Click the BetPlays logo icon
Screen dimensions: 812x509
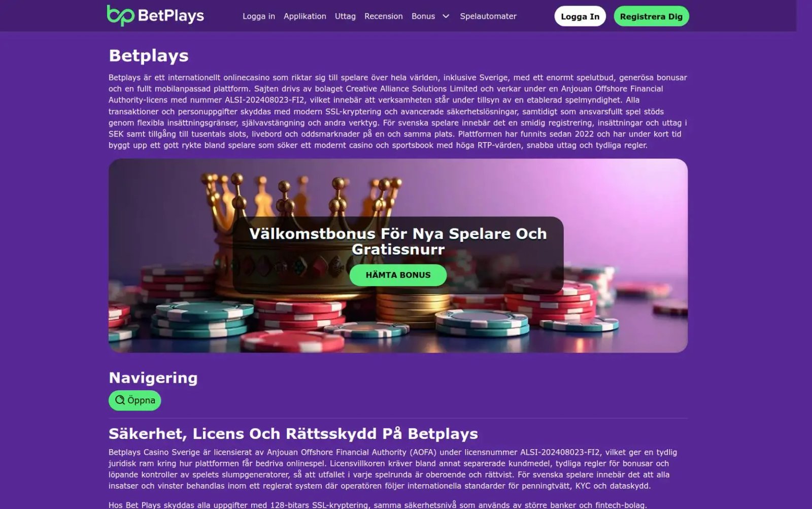click(120, 15)
